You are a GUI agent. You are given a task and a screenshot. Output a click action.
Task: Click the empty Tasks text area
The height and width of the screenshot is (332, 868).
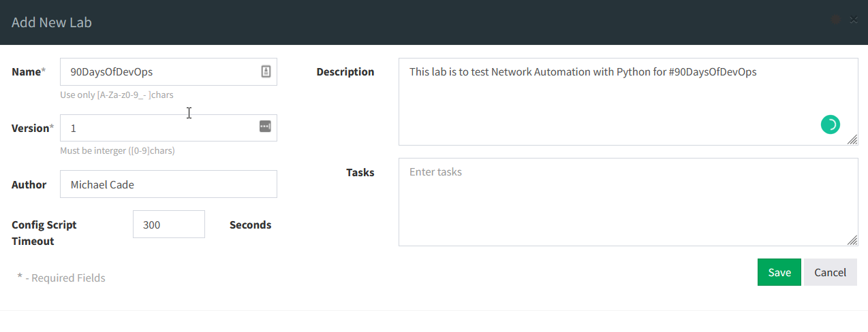627,202
